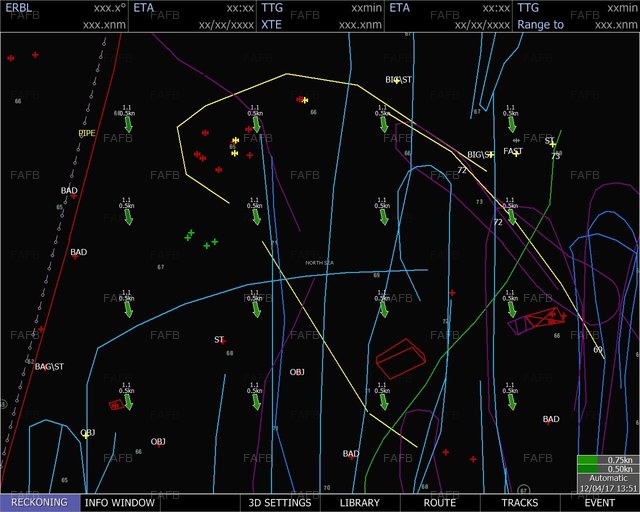This screenshot has width=640, height=512.
Task: Click the 09 waypoint ending the yellow route
Action: [x=599, y=350]
